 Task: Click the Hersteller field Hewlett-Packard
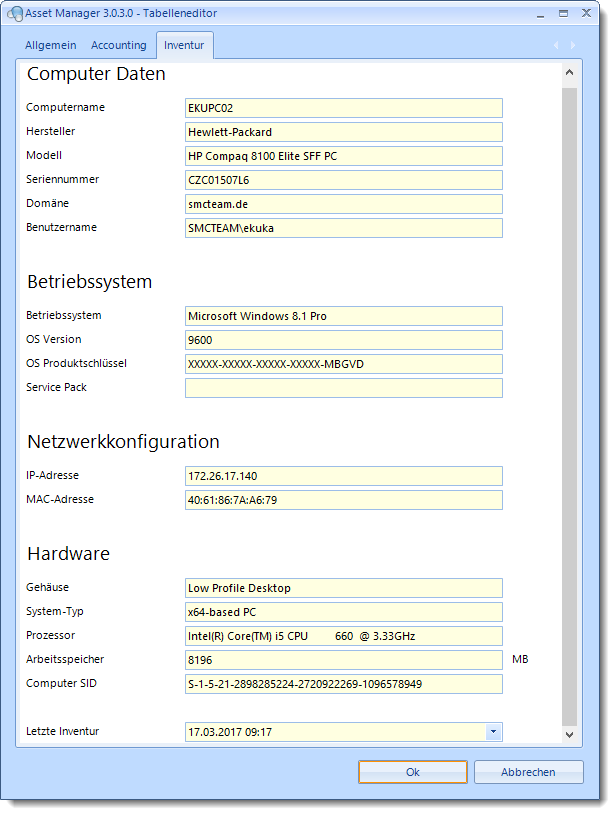pos(344,132)
